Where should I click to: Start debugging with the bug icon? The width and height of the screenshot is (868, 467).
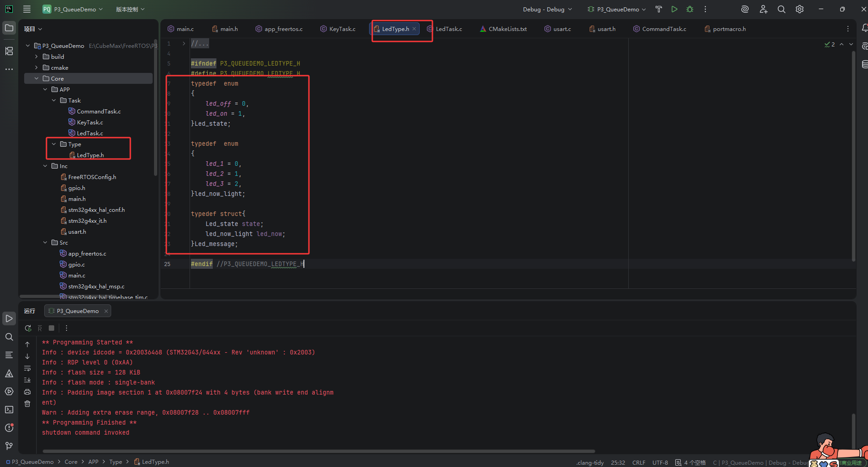(x=690, y=9)
